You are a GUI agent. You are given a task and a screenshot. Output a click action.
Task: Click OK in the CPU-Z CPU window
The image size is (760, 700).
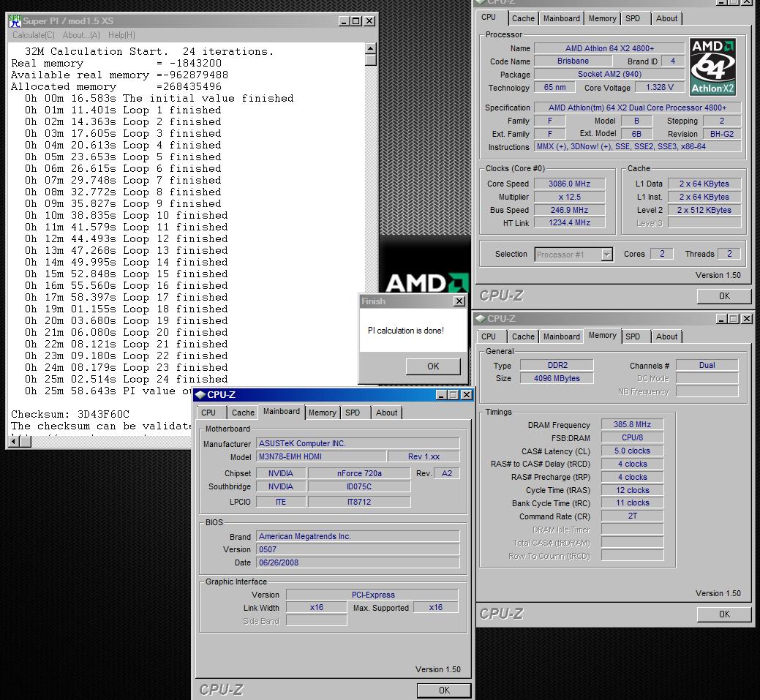tap(724, 296)
